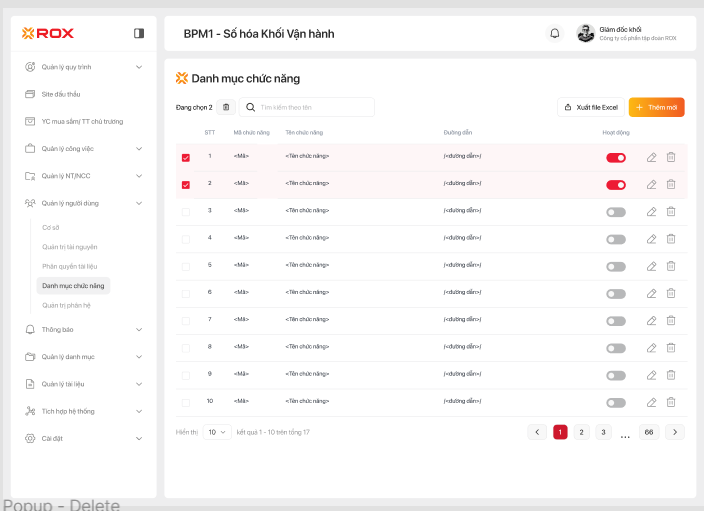
Task: Enable the Hoạt động toggle for row 4
Action: pyautogui.click(x=616, y=239)
